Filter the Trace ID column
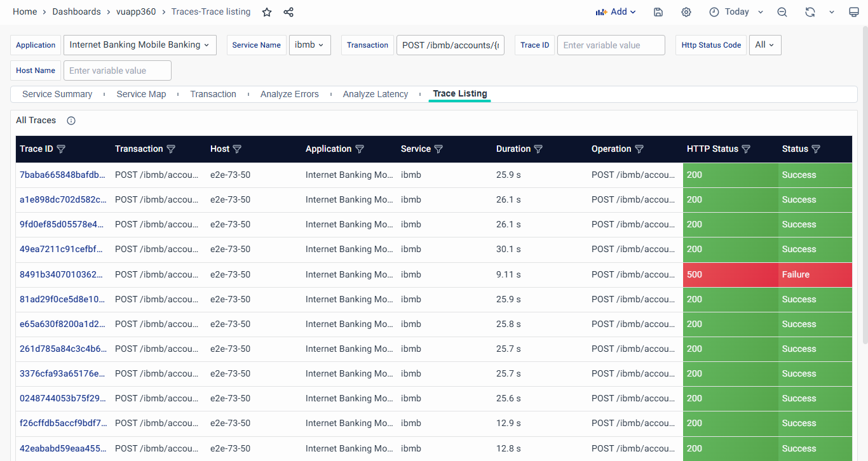 coord(61,149)
